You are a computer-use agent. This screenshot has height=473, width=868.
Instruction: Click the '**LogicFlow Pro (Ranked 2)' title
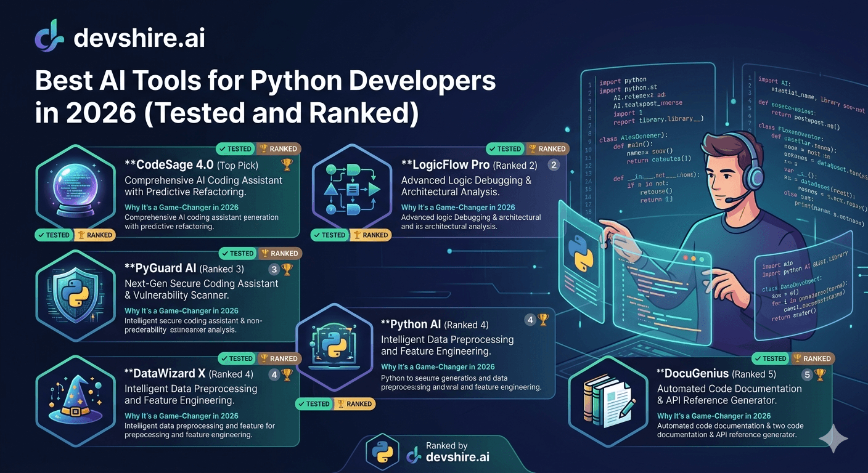coord(469,165)
